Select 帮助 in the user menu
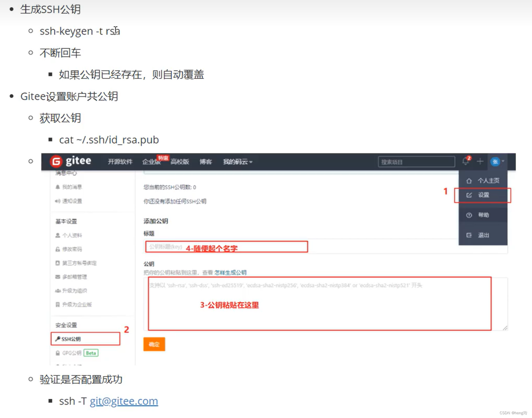Viewport: 532px width, 418px height. (x=483, y=215)
